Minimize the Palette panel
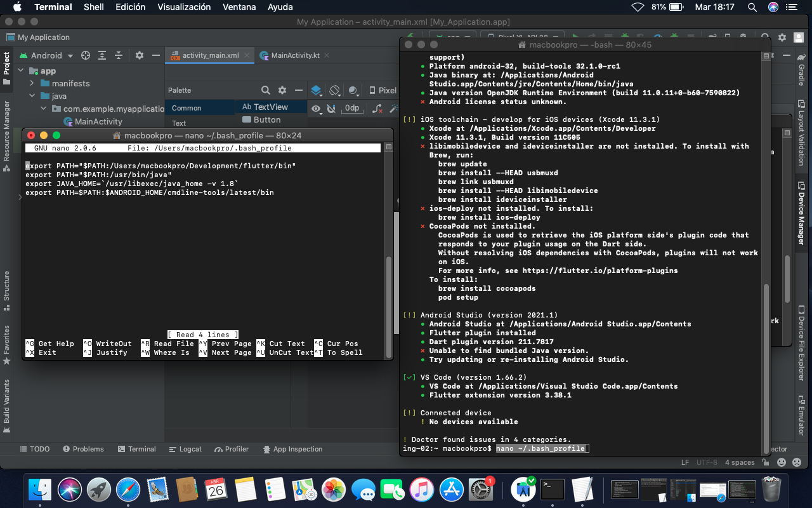Screen dimensions: 812x508 [x=298, y=90]
